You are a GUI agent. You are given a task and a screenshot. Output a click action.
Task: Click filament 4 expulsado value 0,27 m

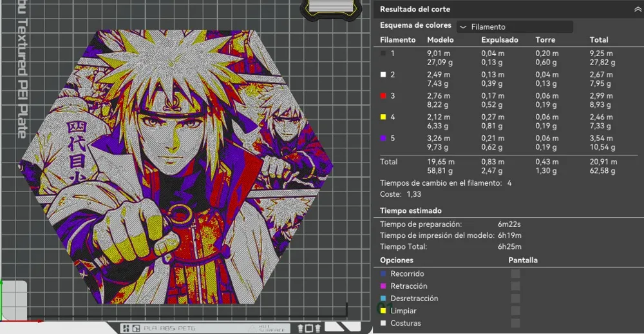[493, 117]
